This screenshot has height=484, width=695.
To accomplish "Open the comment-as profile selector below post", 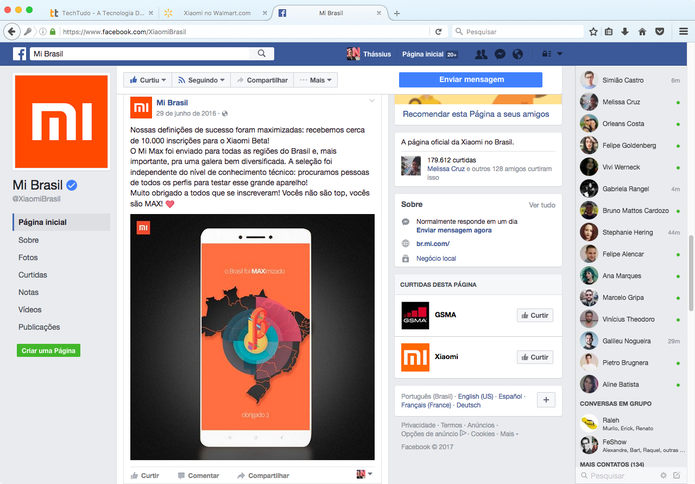I will [x=364, y=474].
